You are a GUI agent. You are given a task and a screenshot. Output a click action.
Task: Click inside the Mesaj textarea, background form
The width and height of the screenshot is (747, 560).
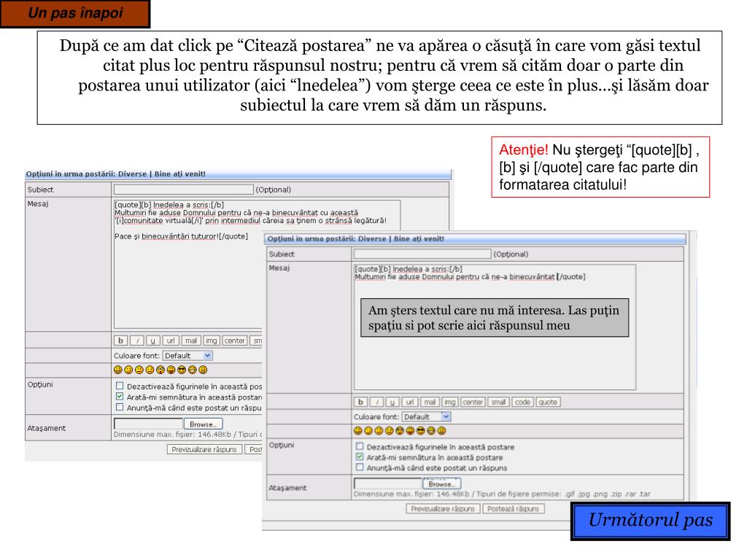[188, 281]
